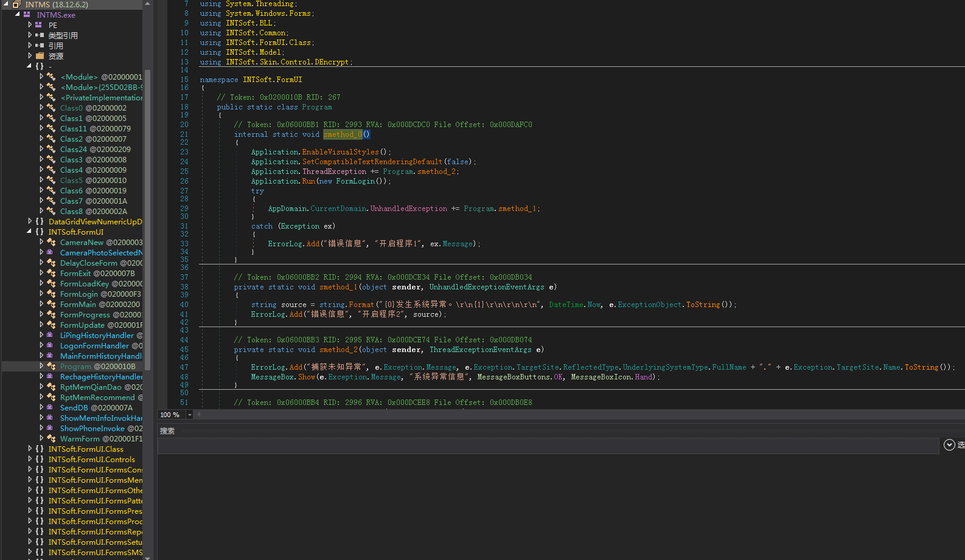Click the namespace braces icon for INTSoft.FormUI.Class
The height and width of the screenshot is (560, 965).
[40, 449]
